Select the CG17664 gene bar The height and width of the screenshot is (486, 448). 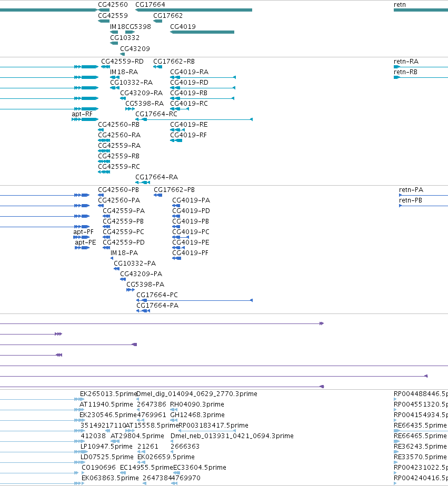[194, 10]
